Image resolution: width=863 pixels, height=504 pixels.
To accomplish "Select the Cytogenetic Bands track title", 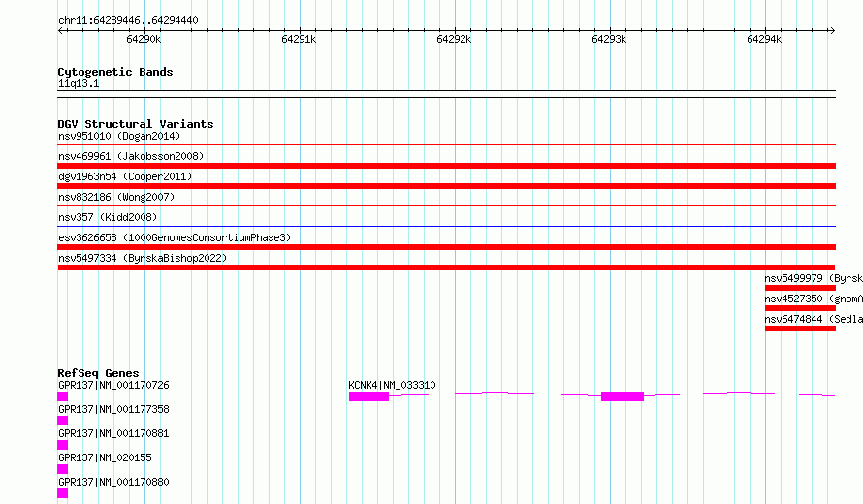I will pyautogui.click(x=115, y=72).
